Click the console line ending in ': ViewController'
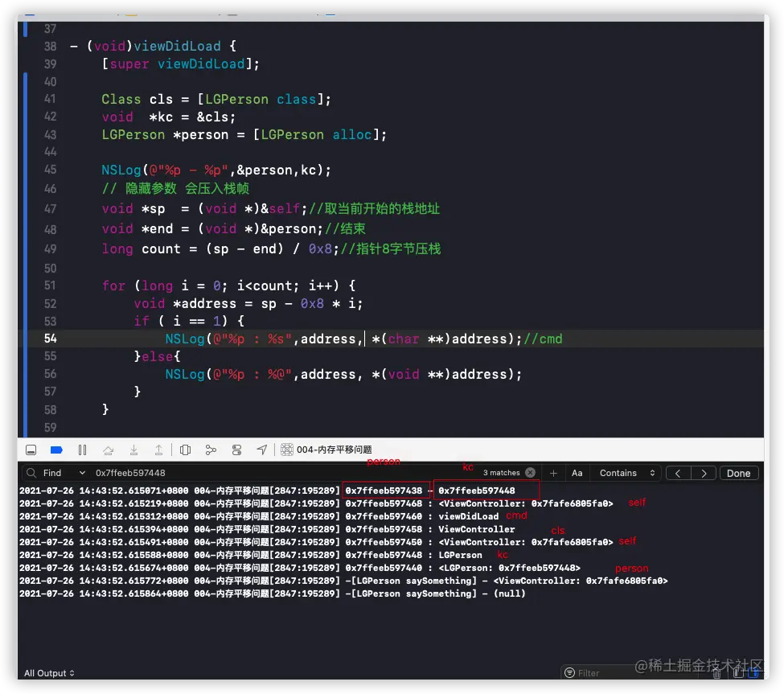 pyautogui.click(x=267, y=529)
